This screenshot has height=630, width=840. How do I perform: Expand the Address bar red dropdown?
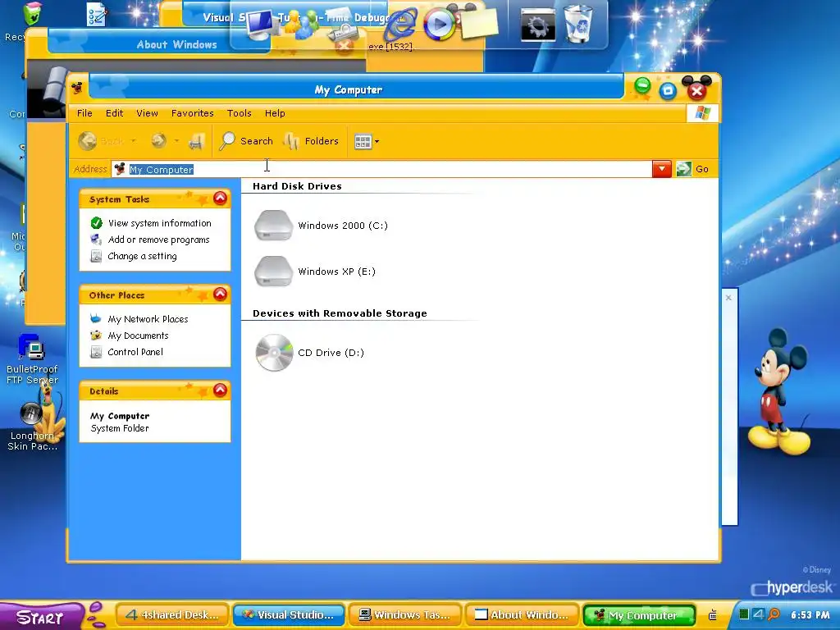(662, 169)
